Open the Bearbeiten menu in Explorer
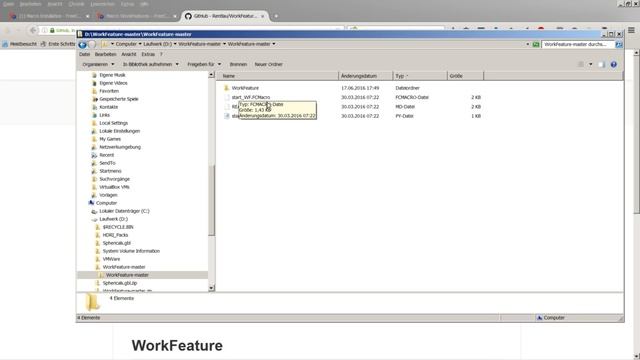Image resolution: width=640 pixels, height=360 pixels. (x=106, y=54)
